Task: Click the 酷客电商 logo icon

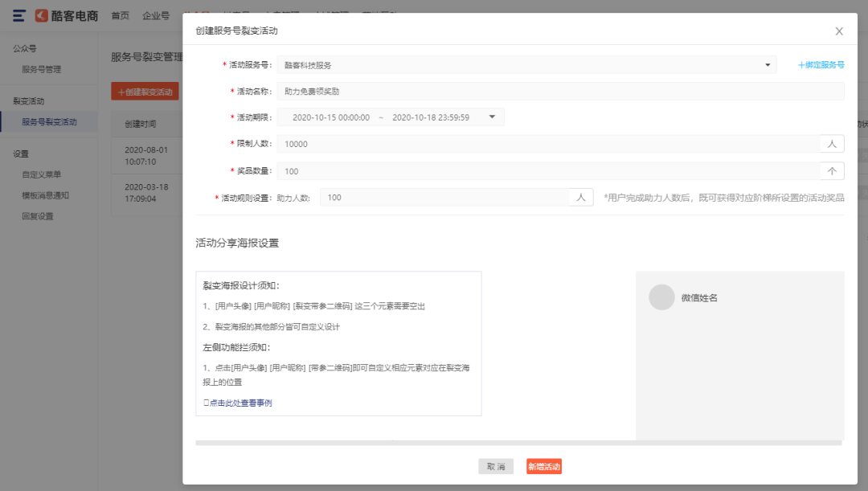Action: (42, 15)
